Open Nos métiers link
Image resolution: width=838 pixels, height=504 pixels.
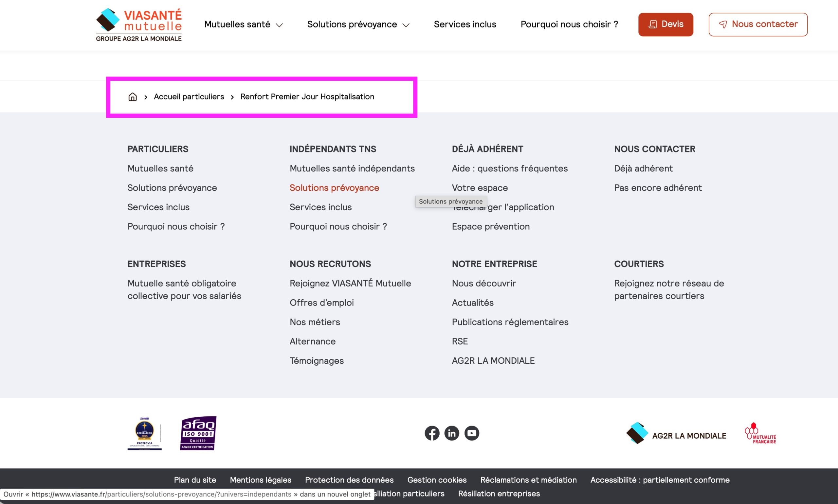click(315, 322)
